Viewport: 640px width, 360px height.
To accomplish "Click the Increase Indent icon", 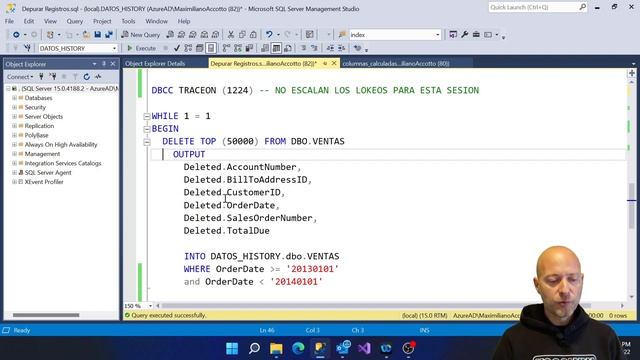I will click(342, 48).
